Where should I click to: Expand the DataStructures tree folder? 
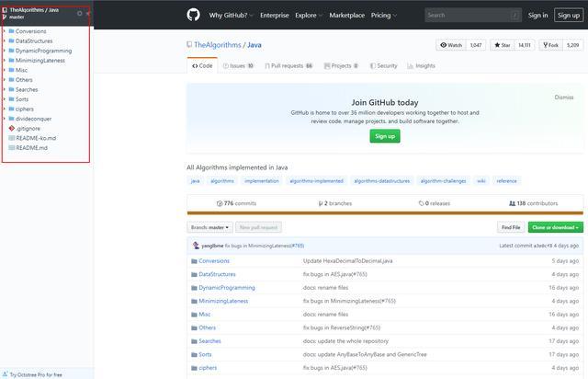coord(4,40)
